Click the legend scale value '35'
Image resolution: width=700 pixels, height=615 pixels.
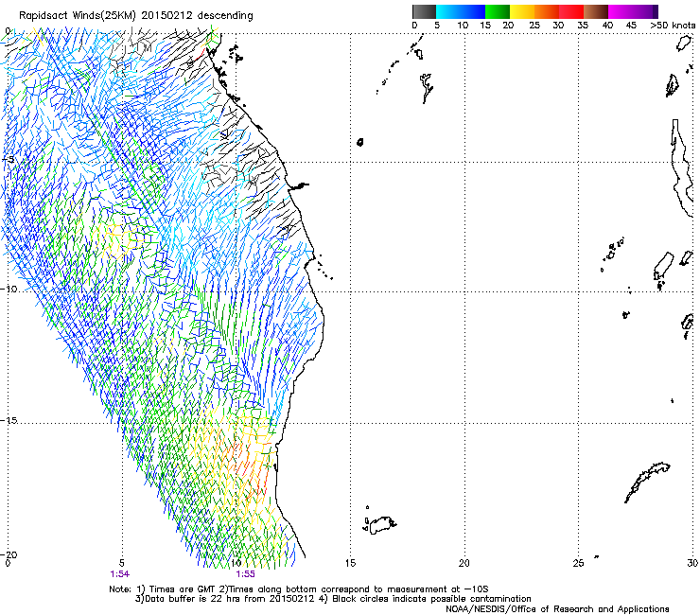[583, 26]
